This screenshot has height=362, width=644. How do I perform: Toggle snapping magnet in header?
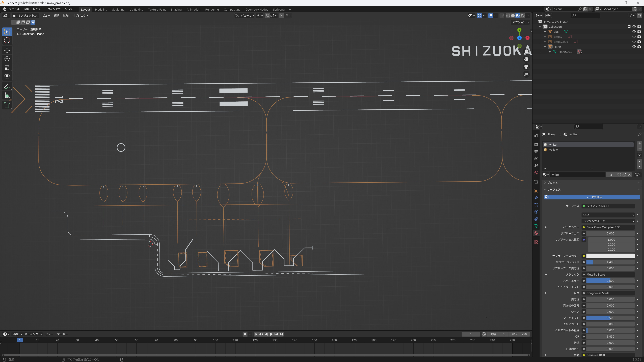click(267, 15)
